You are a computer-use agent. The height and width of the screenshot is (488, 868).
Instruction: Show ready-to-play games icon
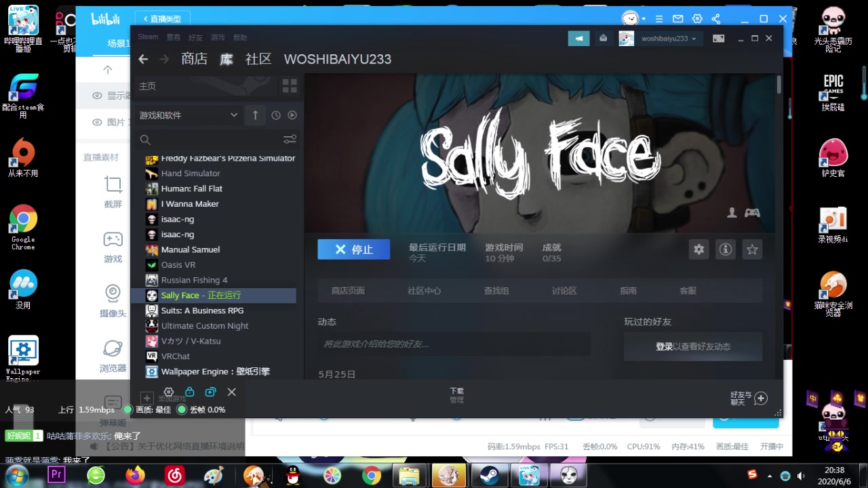click(x=292, y=115)
